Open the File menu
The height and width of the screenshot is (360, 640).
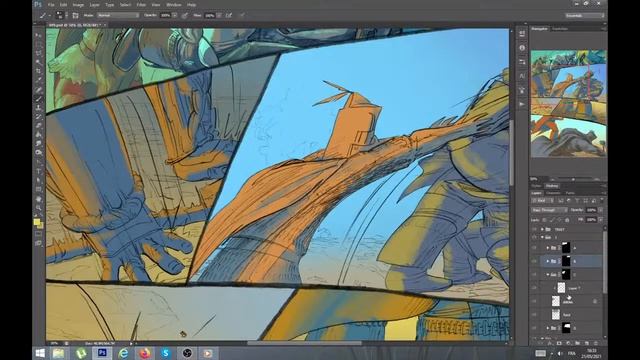[x=51, y=5]
